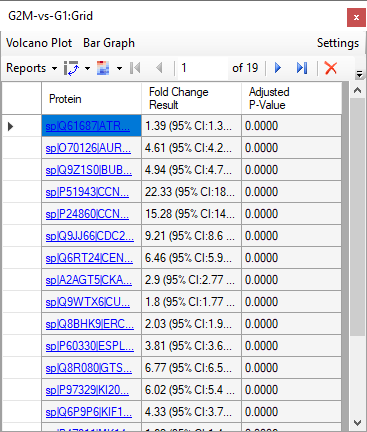Open protein link sp|O70126|AUR...

[x=88, y=148]
